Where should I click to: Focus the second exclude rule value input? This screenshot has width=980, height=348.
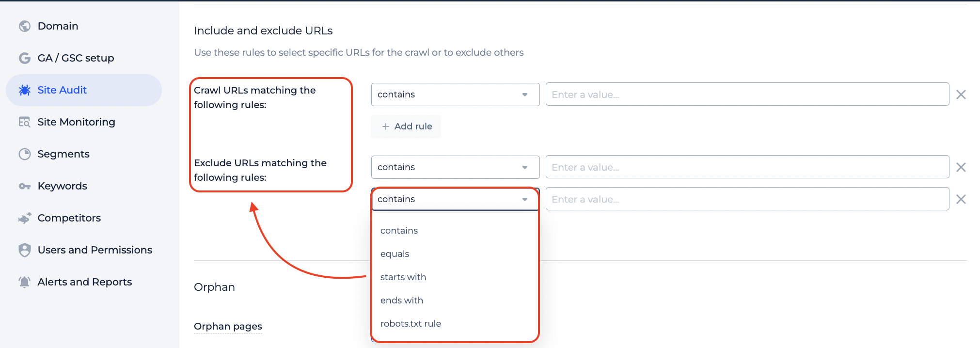(747, 199)
